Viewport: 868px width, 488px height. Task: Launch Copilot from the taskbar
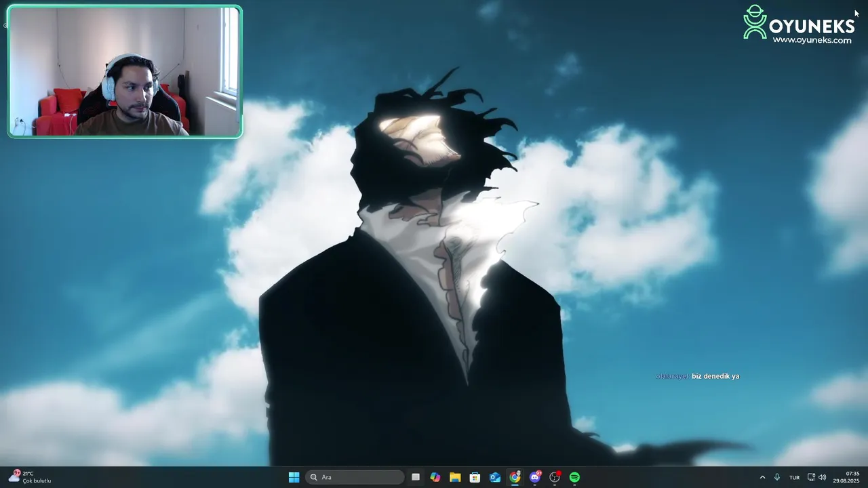point(435,477)
